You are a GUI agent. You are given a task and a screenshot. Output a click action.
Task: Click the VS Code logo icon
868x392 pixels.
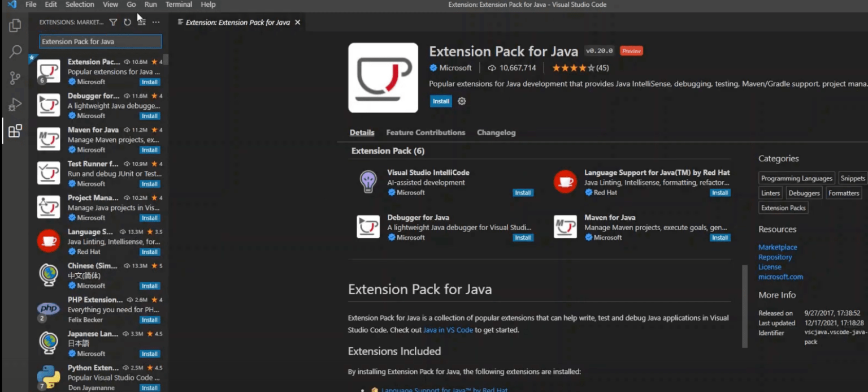(x=11, y=5)
